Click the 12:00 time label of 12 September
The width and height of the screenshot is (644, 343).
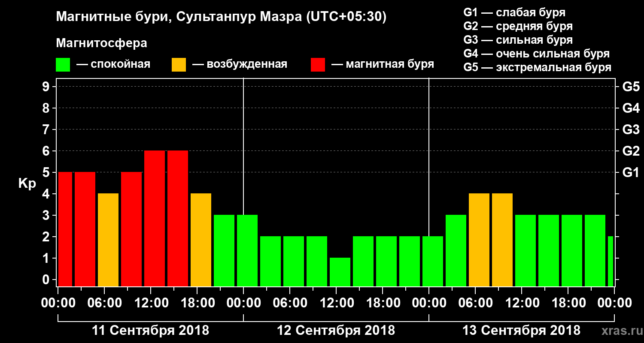coord(336,303)
